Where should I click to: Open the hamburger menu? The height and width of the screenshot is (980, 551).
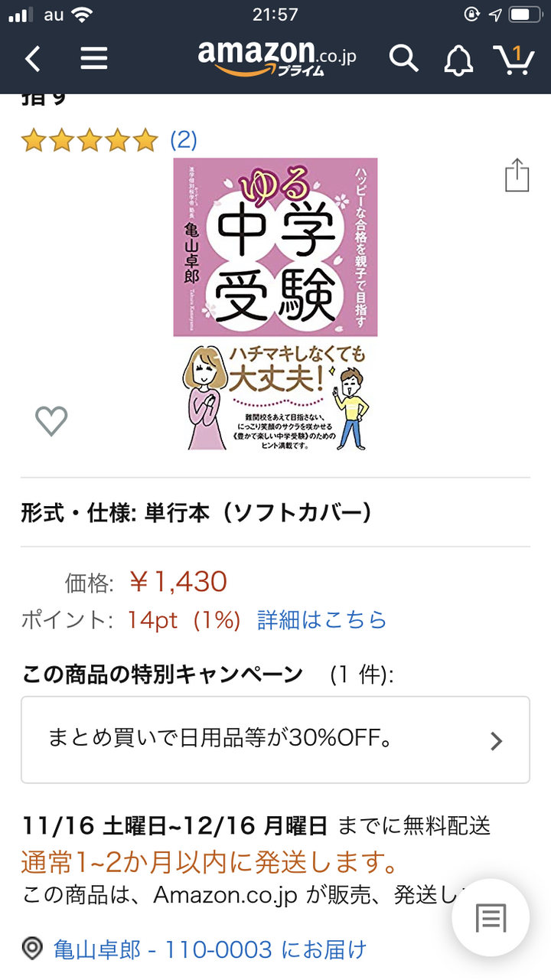click(x=93, y=58)
